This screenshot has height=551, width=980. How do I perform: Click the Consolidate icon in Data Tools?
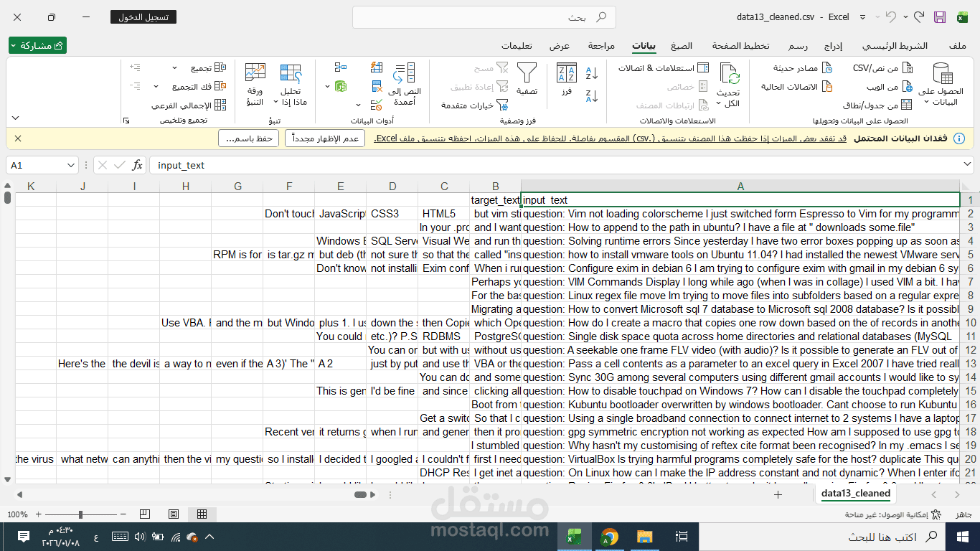pyautogui.click(x=341, y=68)
